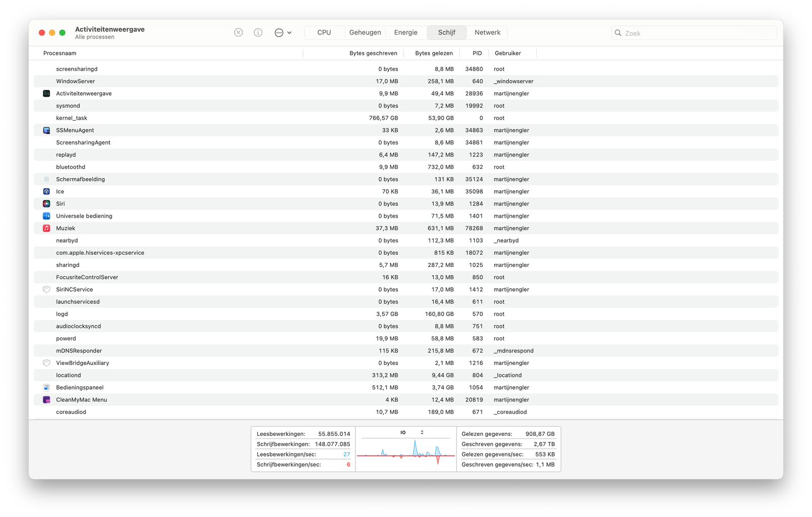Select the coreaudiod process row

[406, 412]
